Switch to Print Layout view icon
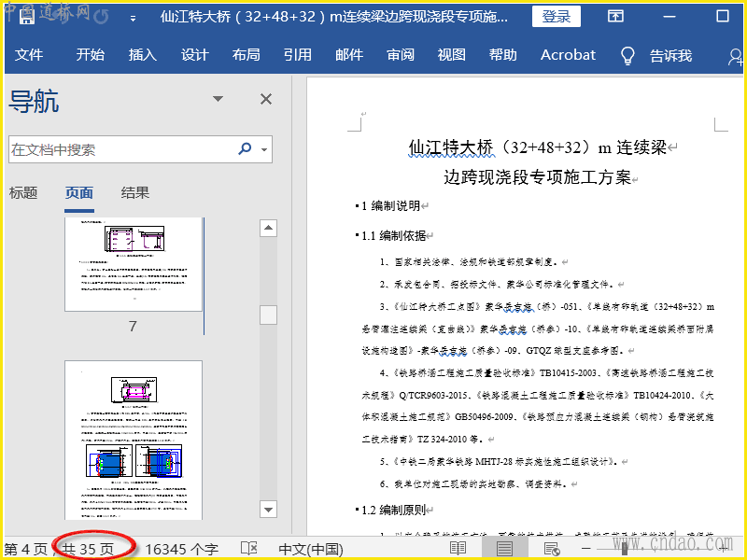This screenshot has width=747, height=560. pos(504,548)
